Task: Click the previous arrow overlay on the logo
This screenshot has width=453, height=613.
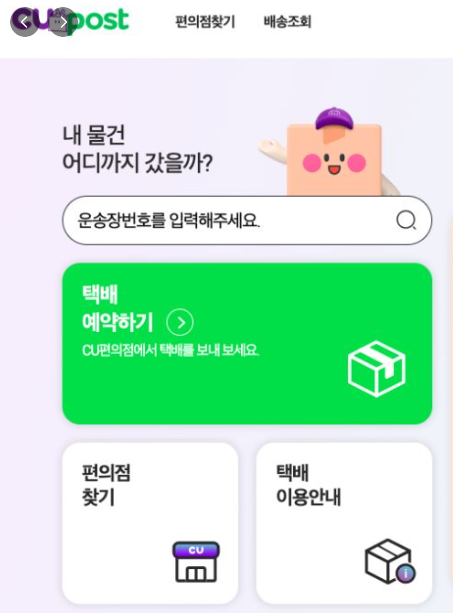Action: tap(24, 22)
